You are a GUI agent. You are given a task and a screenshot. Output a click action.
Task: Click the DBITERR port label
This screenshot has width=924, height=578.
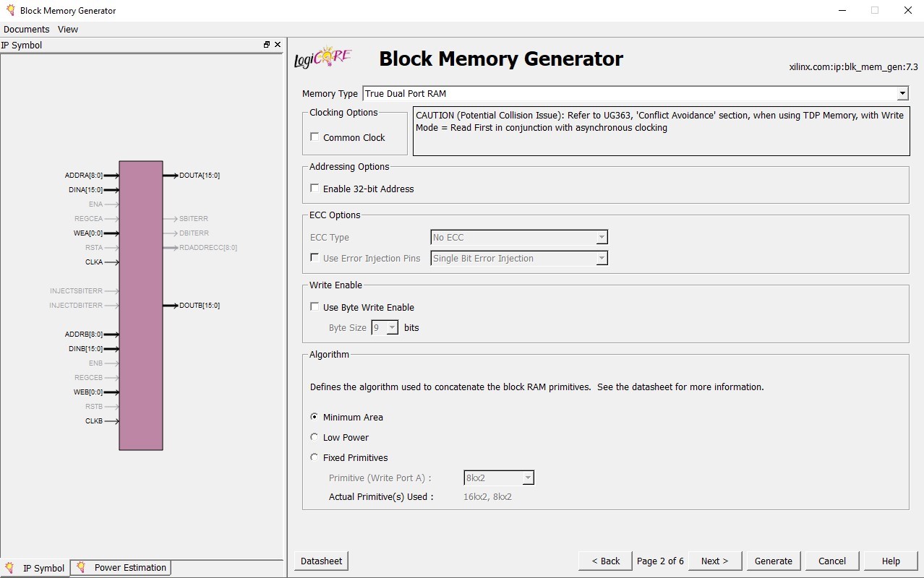click(194, 233)
